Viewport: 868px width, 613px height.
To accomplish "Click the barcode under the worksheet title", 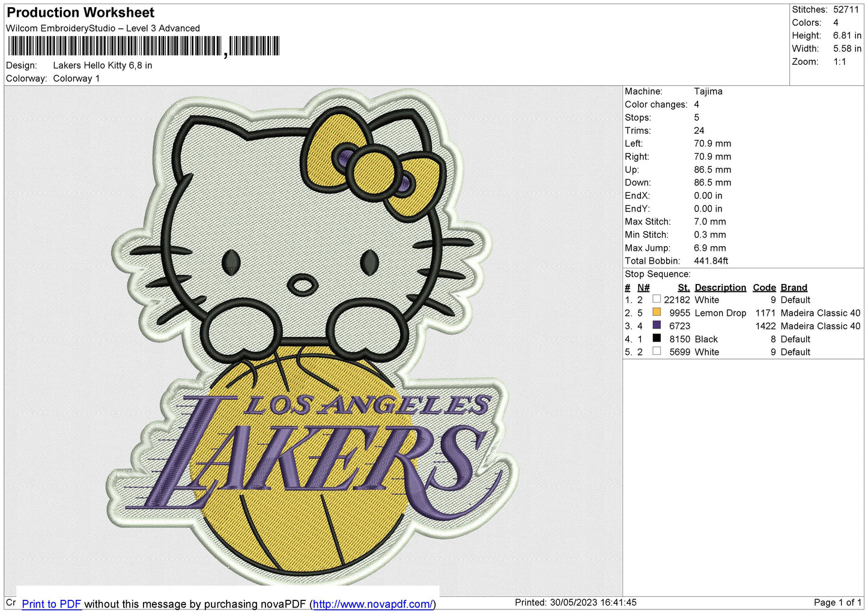I will 144,46.
